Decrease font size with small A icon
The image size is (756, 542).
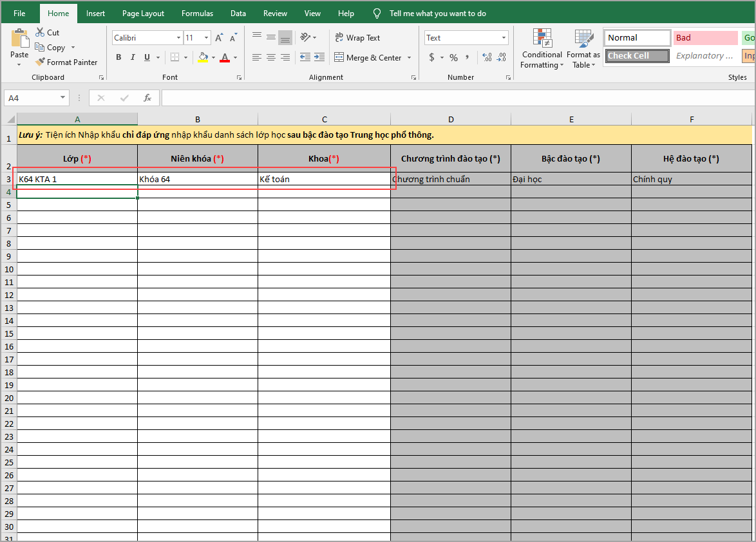233,37
